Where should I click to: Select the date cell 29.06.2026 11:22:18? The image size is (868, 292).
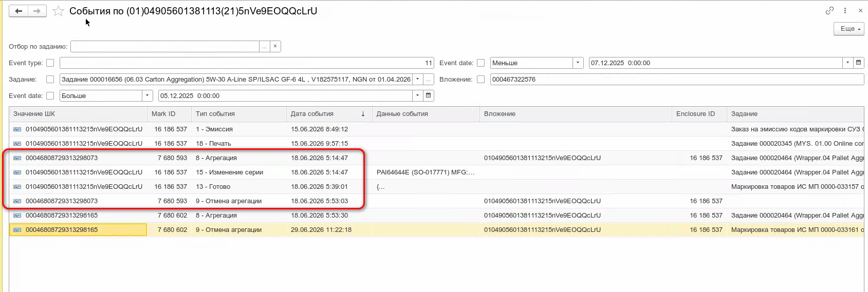pos(329,230)
